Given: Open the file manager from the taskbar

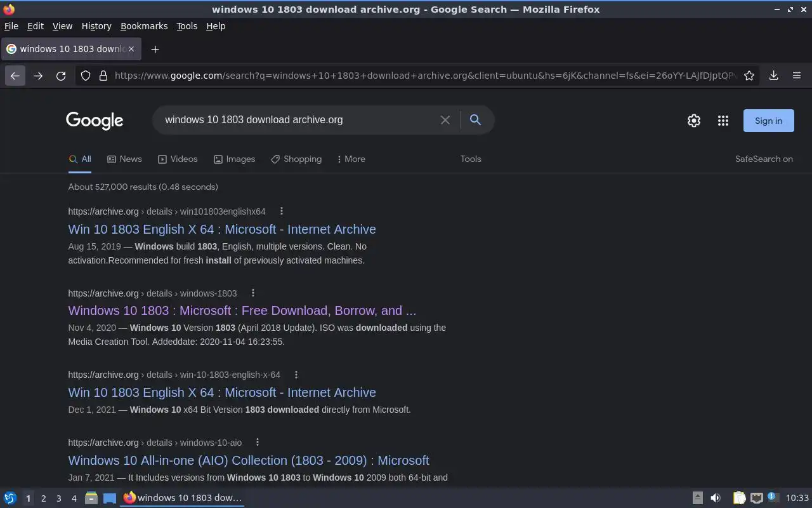Looking at the screenshot, I should click(91, 498).
